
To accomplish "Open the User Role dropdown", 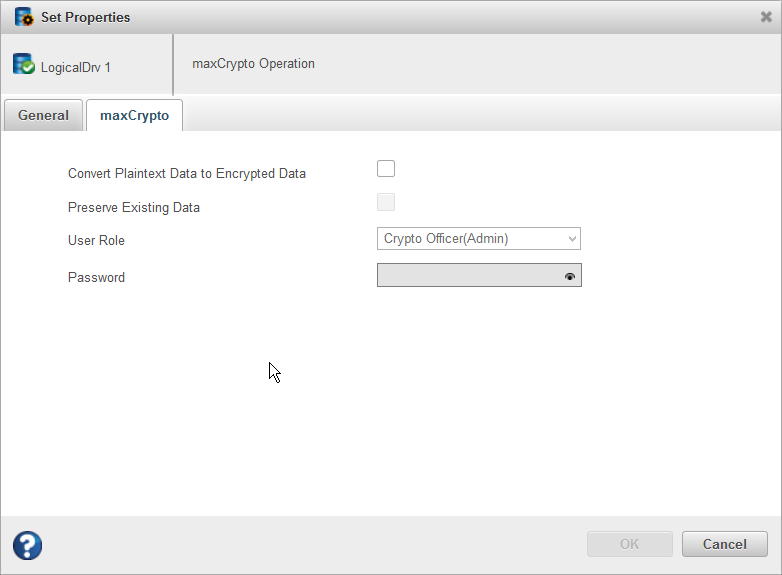I will click(478, 239).
